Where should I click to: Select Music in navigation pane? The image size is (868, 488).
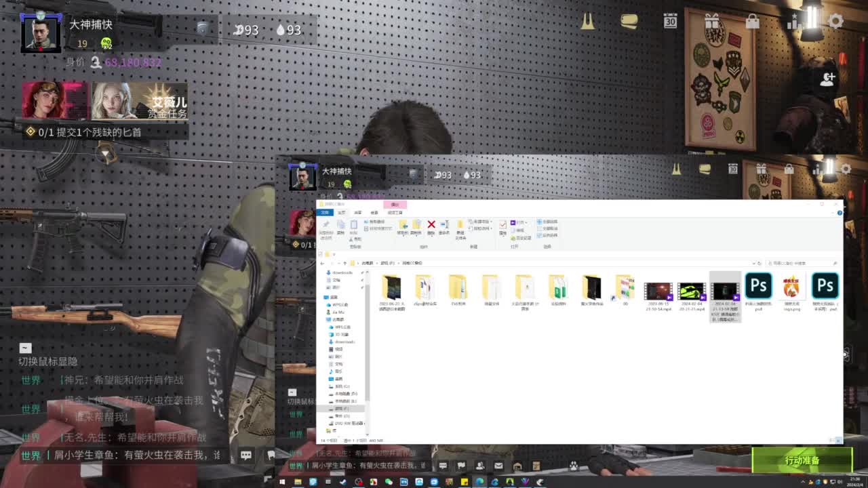pyautogui.click(x=335, y=371)
